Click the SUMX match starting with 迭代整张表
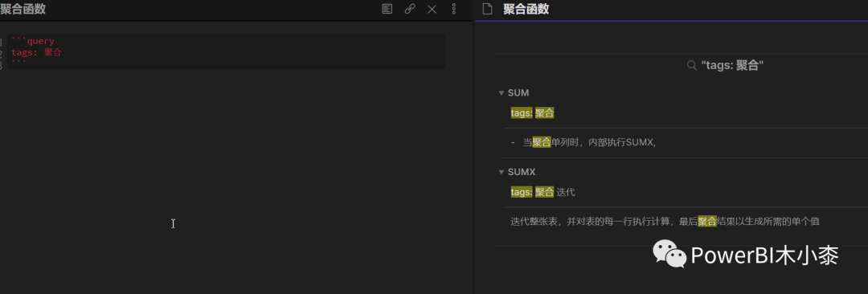Image resolution: width=868 pixels, height=294 pixels. point(665,222)
